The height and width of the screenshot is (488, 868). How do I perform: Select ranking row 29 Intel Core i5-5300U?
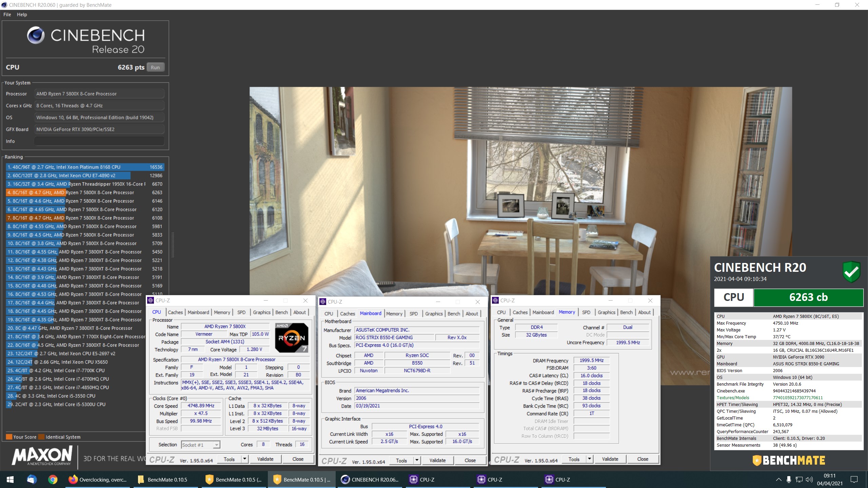(76, 404)
